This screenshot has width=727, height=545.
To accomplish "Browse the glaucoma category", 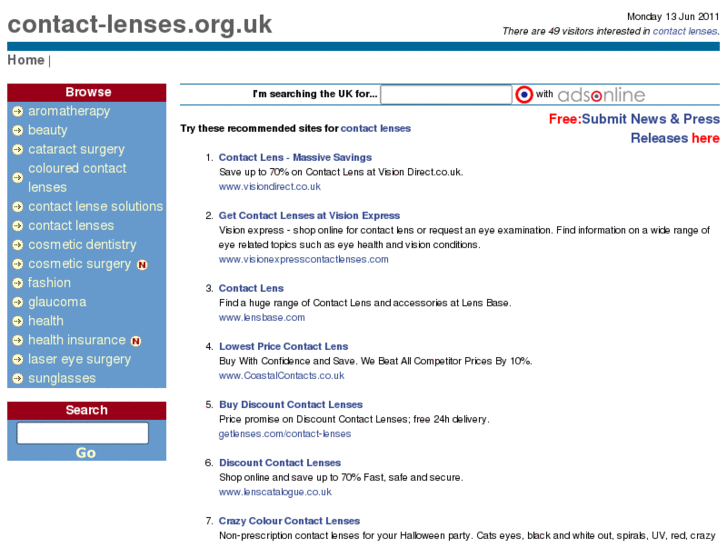I will click(57, 302).
